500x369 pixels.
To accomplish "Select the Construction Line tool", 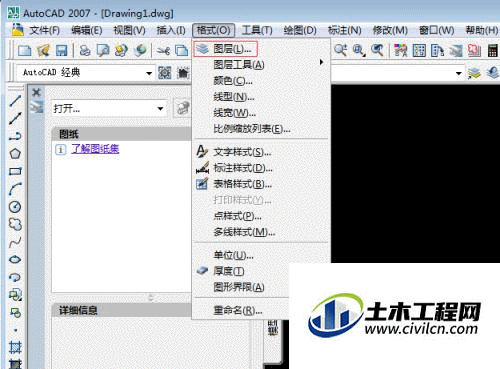I will 15,118.
